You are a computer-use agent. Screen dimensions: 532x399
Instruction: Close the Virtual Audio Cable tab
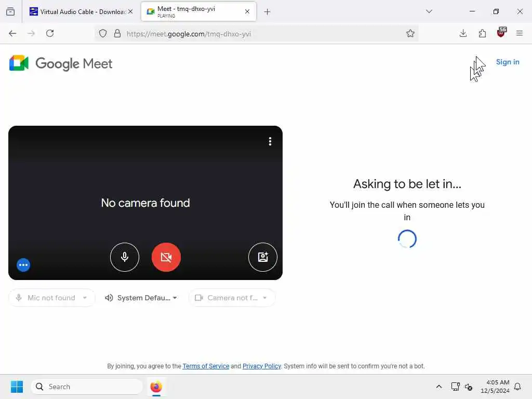[130, 11]
